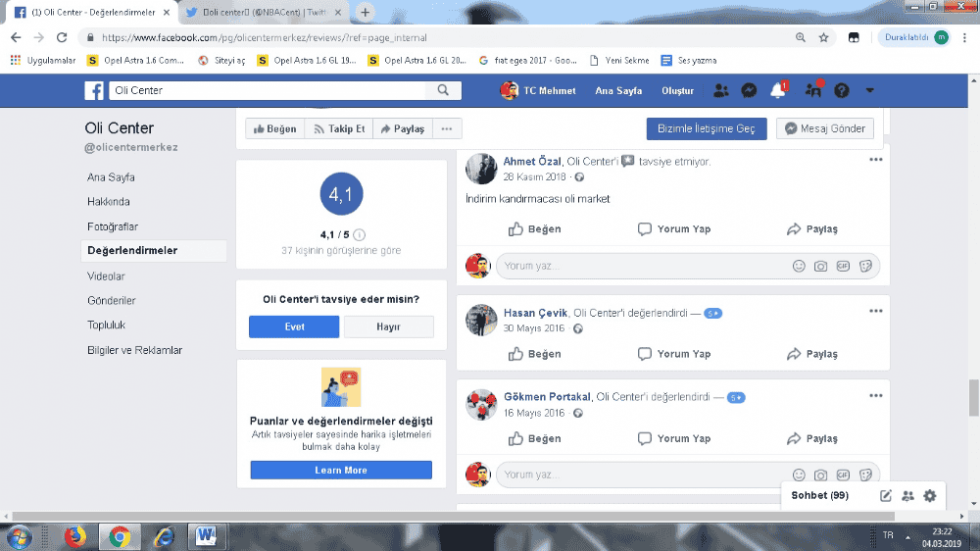980x551 pixels.
Task: Open chat settings gear in Sohbet bar
Action: 930,496
